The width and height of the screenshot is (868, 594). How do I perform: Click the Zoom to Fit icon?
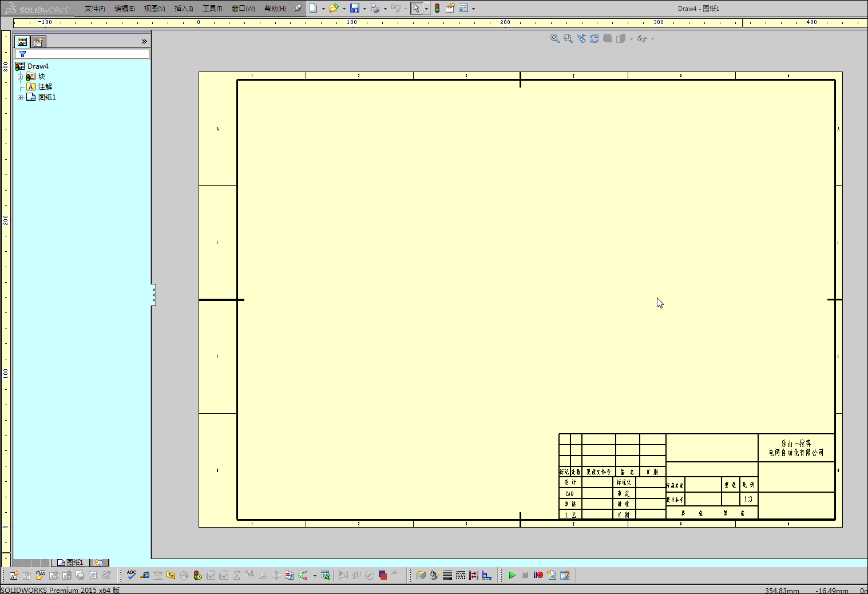(555, 38)
